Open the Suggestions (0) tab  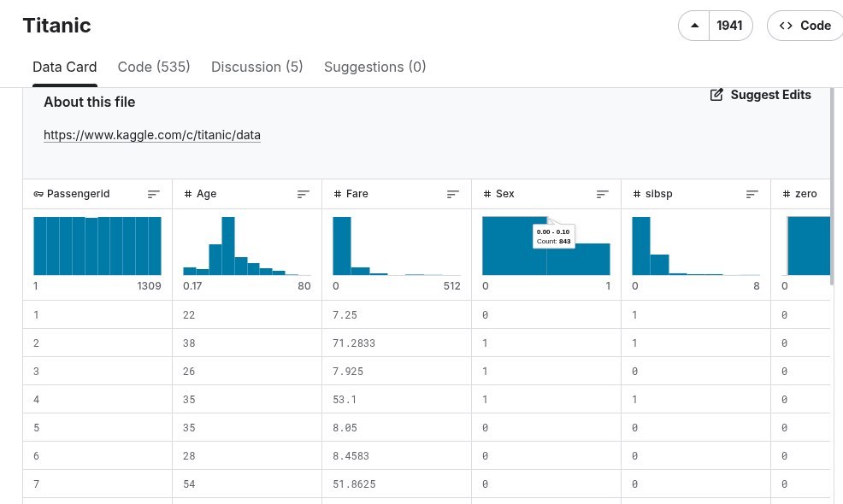click(x=374, y=67)
